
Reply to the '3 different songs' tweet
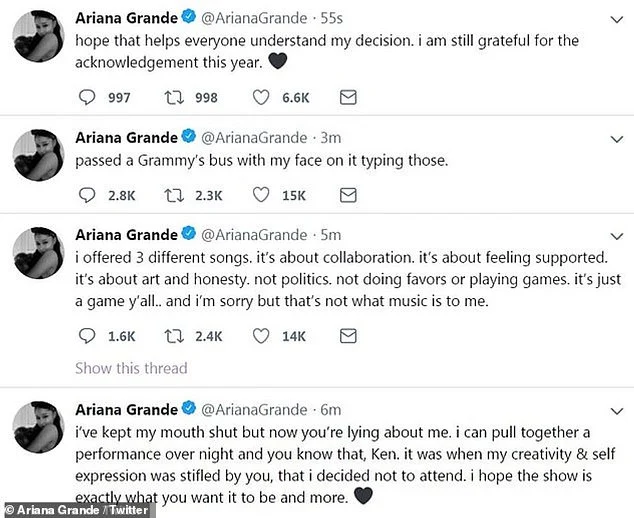point(87,336)
